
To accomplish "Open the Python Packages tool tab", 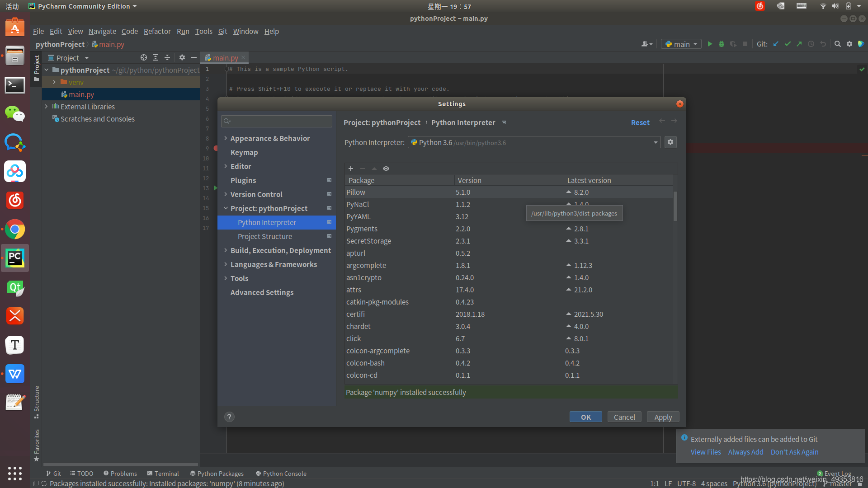I will click(217, 473).
